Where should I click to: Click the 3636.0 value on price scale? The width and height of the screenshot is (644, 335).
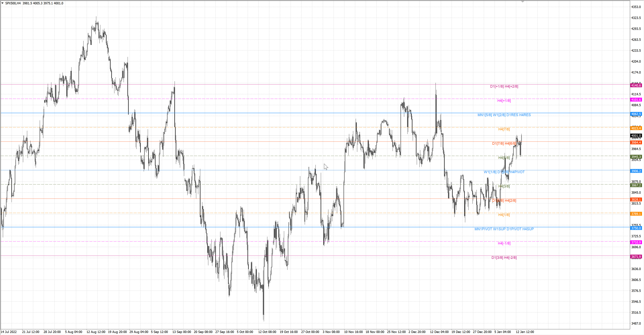[x=636, y=269]
